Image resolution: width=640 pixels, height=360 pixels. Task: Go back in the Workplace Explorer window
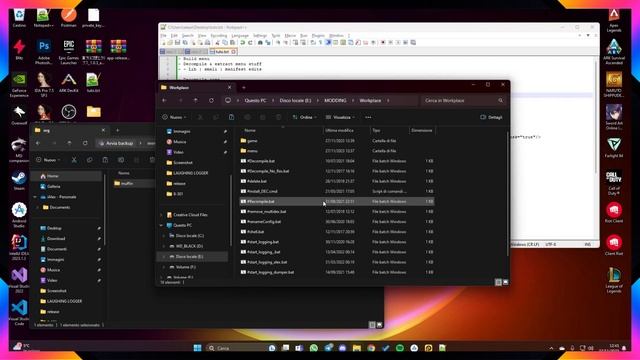coord(164,100)
